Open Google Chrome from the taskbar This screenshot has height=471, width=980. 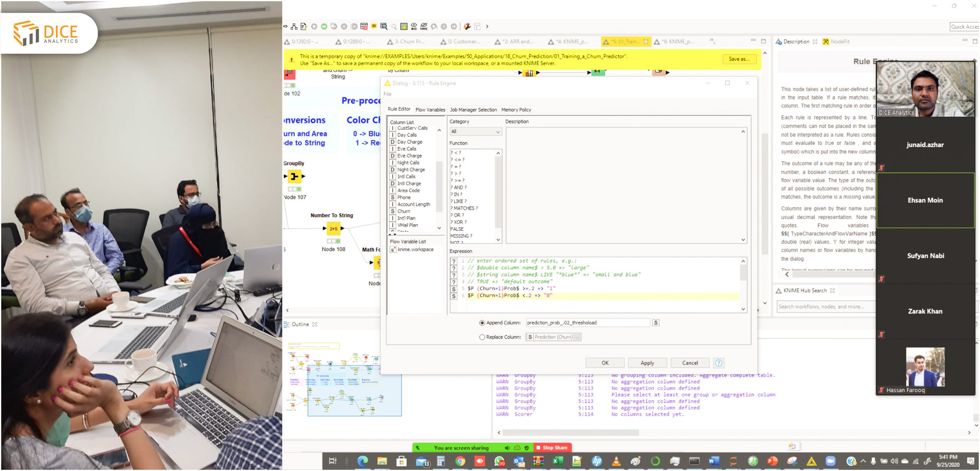coord(460,461)
